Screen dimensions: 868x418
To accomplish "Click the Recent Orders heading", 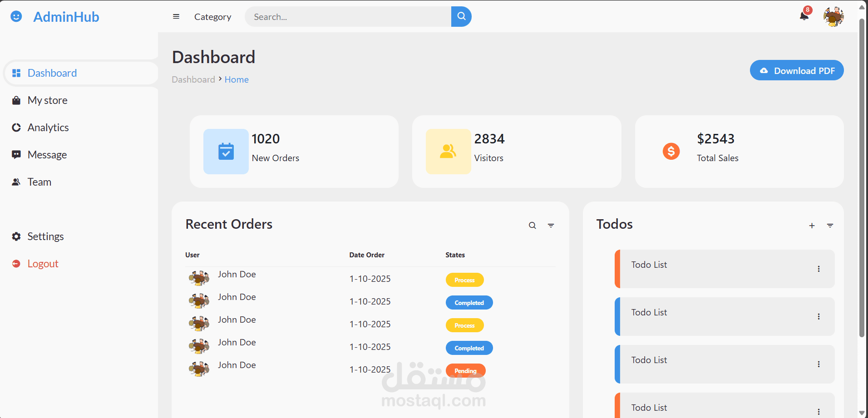I will point(229,224).
